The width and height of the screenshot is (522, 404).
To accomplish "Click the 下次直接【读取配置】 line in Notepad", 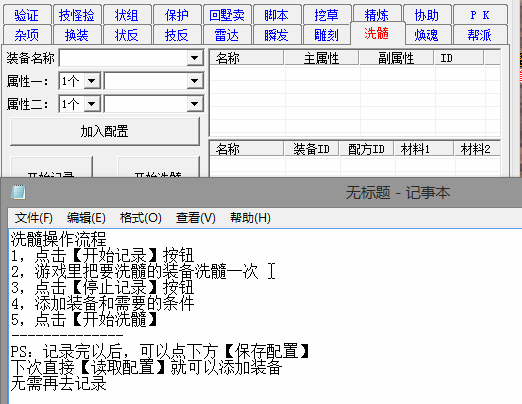I will coord(146,367).
